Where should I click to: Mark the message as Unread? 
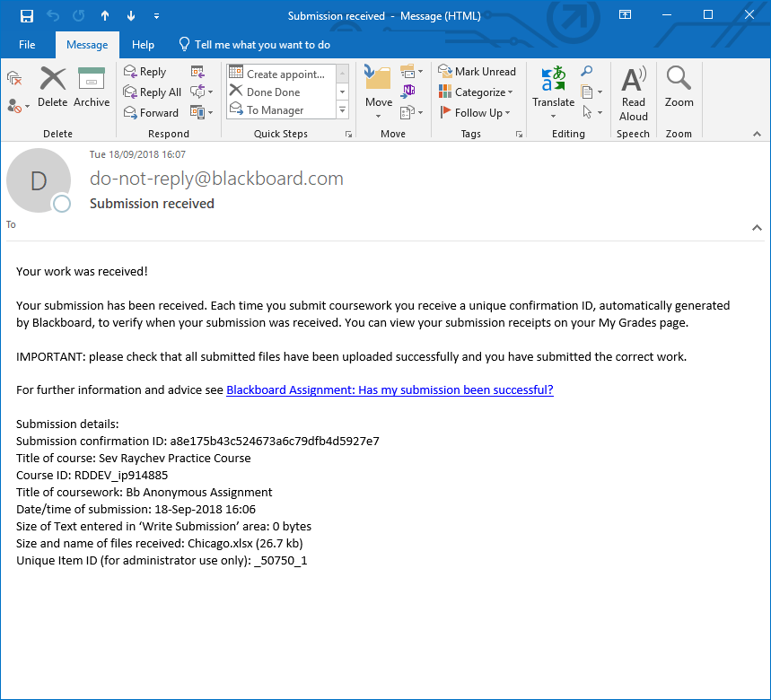click(x=477, y=72)
